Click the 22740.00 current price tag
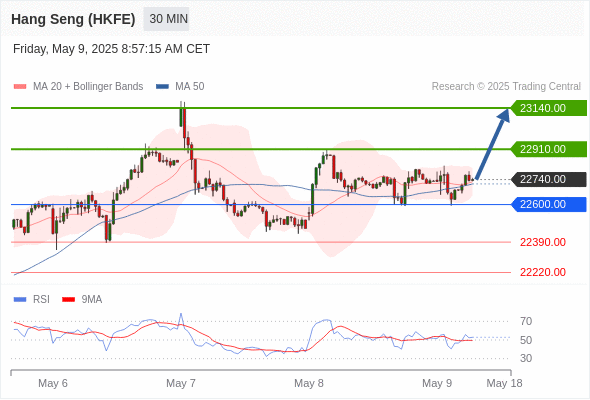Viewport: 590px width, 400px height. (x=549, y=179)
